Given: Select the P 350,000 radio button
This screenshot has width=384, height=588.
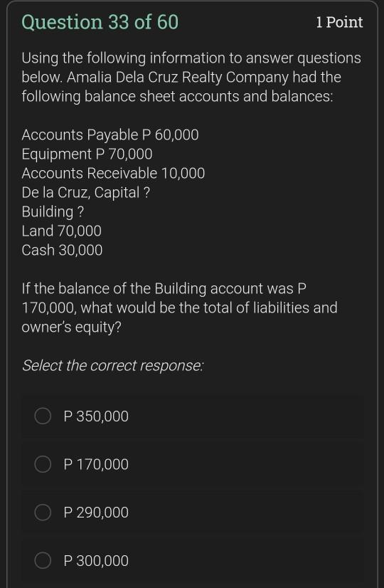Looking at the screenshot, I should [43, 416].
